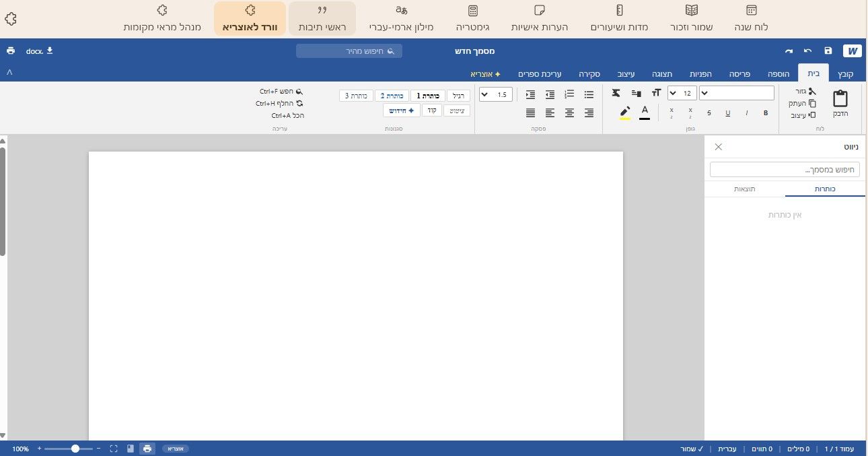The height and width of the screenshot is (456, 868).
Task: Apply the Code (קוד) style
Action: coord(431,110)
